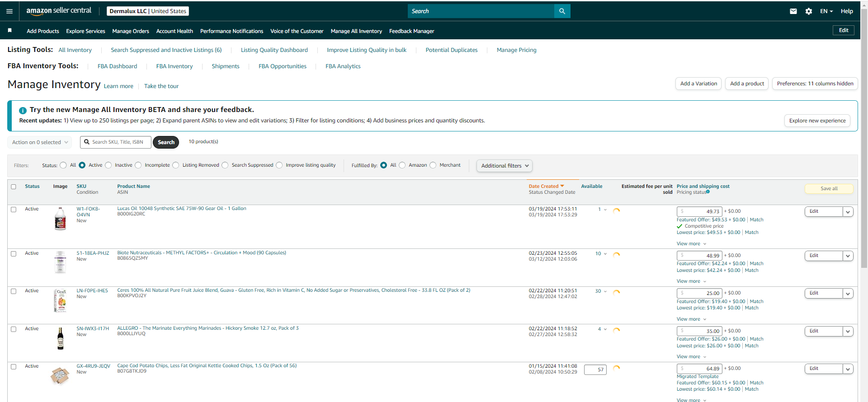Click the search magnifier button in header

(x=562, y=11)
